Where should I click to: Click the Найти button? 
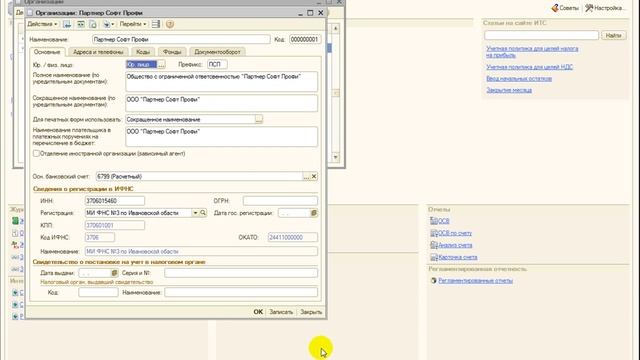click(613, 36)
